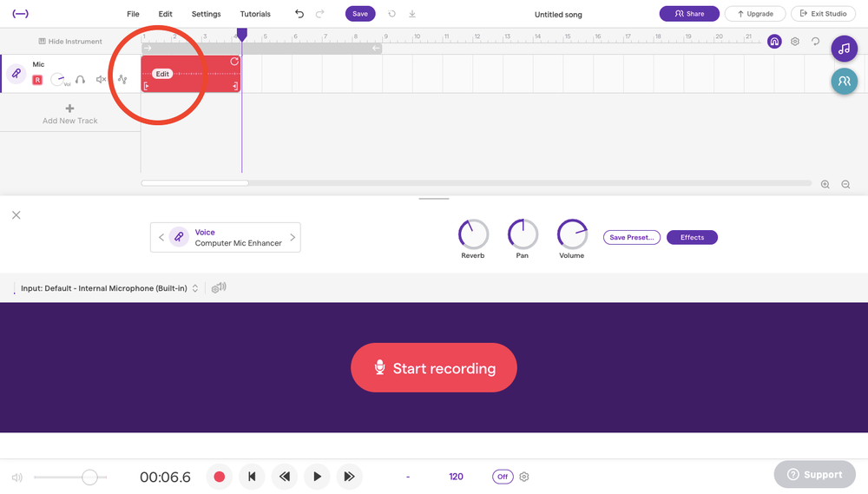The width and height of the screenshot is (868, 494).
Task: Zoom out of the timeline
Action: pyautogui.click(x=845, y=184)
